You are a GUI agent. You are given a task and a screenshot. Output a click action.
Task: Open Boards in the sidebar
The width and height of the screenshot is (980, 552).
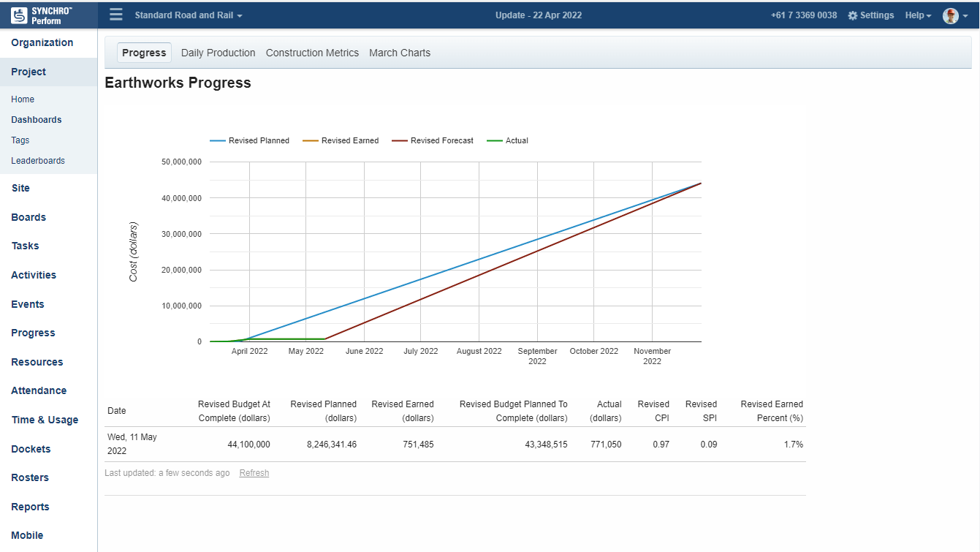(x=29, y=217)
